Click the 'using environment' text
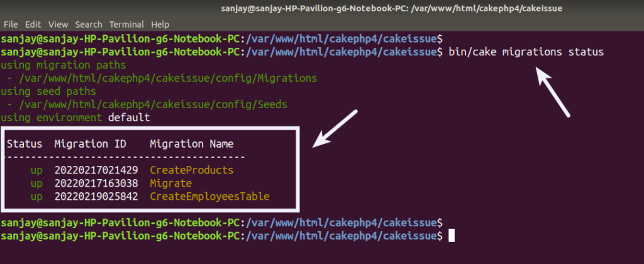This screenshot has height=264, width=644. click(52, 118)
